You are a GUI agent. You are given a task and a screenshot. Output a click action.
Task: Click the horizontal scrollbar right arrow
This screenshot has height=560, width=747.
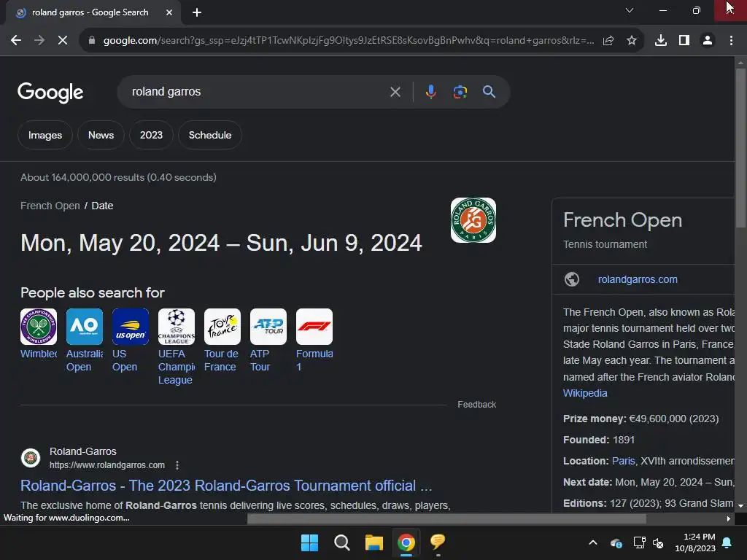click(729, 518)
